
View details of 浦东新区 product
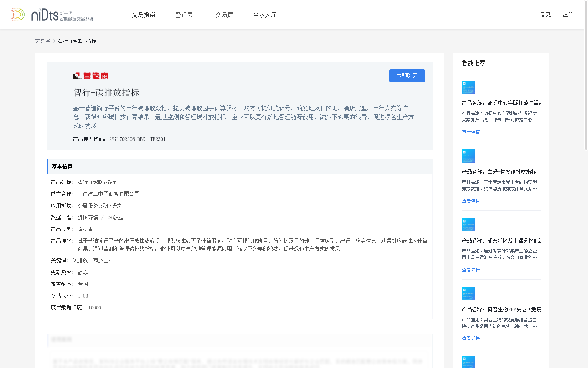click(x=471, y=270)
